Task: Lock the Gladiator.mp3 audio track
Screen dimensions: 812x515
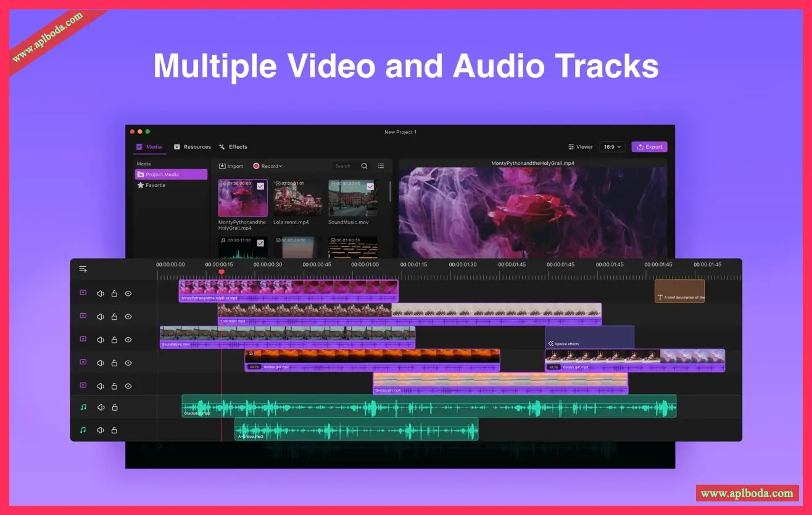Action: click(x=114, y=408)
